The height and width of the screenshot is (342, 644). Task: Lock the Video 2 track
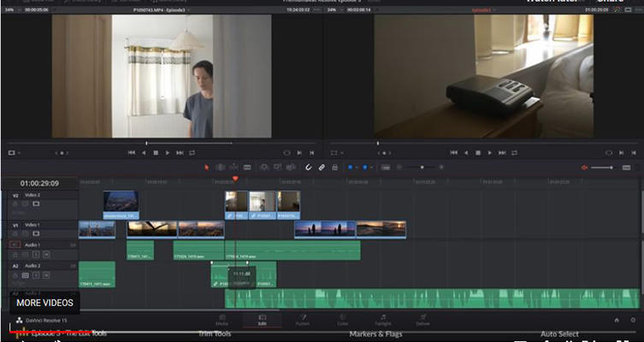point(15,203)
